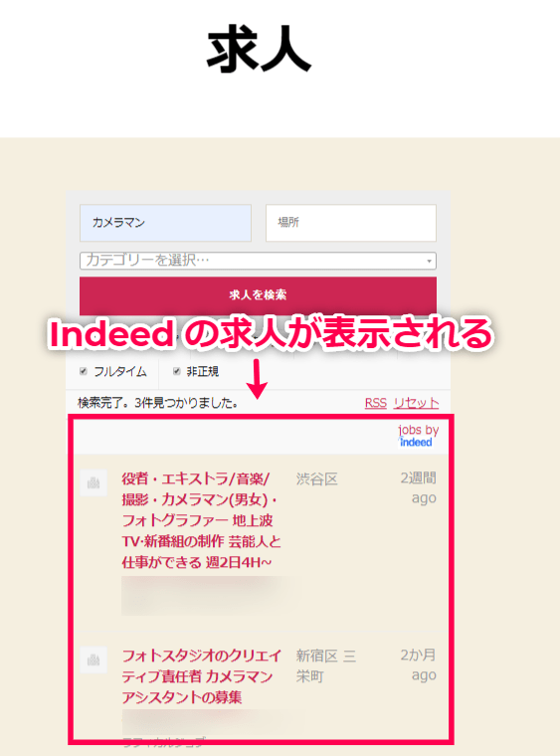Open the RSS feed link
The image size is (560, 756).
[x=375, y=403]
